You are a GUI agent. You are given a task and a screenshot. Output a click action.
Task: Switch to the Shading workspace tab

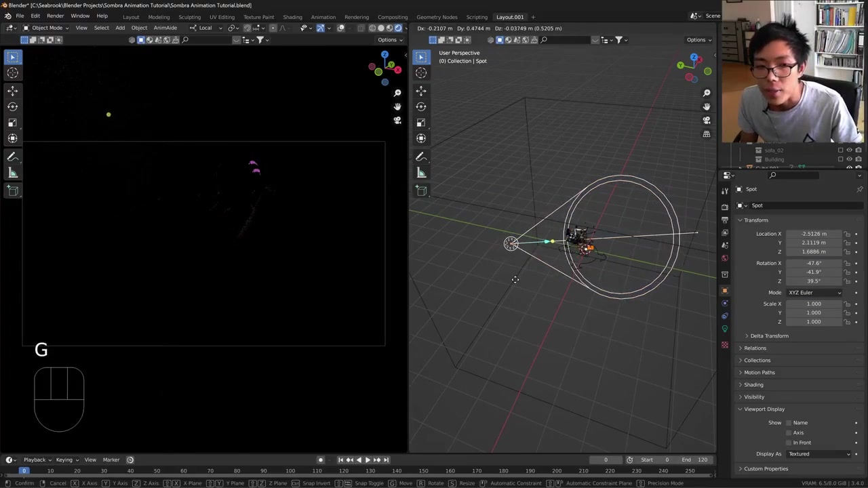(x=292, y=17)
